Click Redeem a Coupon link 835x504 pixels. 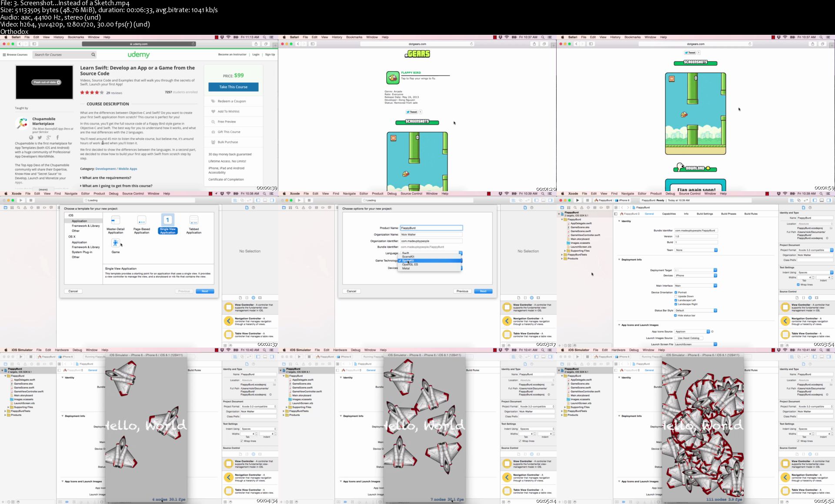(232, 101)
